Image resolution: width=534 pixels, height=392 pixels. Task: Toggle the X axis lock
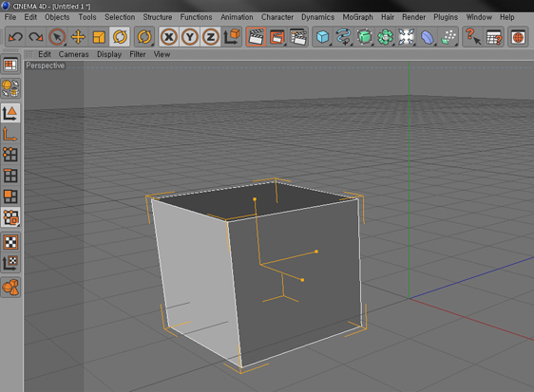[x=169, y=37]
